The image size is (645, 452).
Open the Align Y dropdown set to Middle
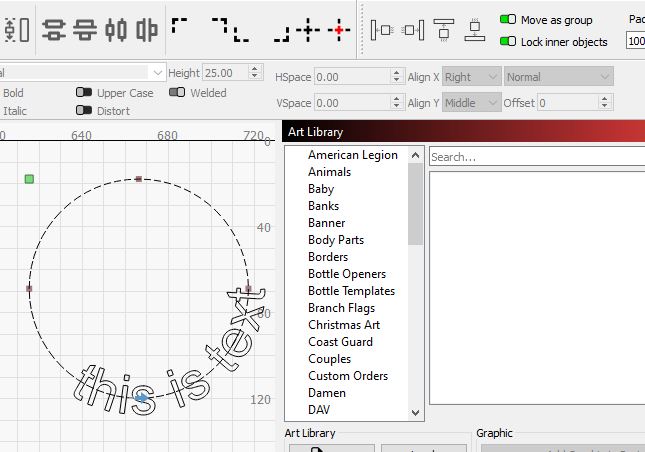tap(471, 103)
